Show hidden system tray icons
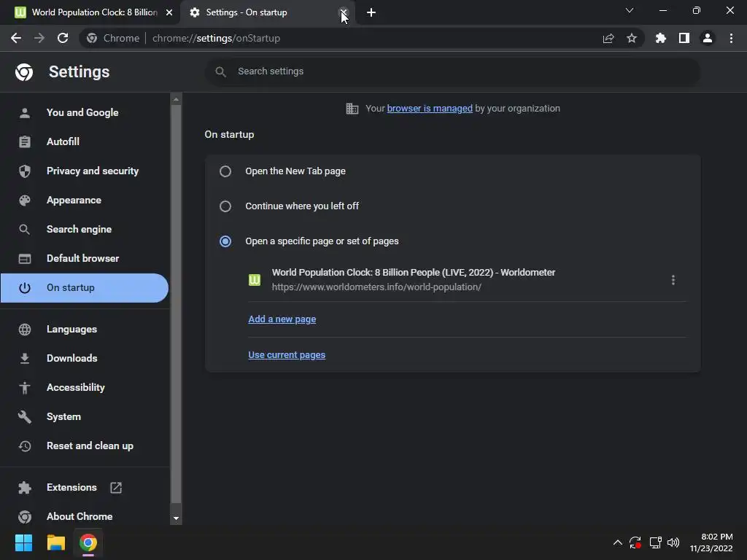747x560 pixels. click(617, 542)
